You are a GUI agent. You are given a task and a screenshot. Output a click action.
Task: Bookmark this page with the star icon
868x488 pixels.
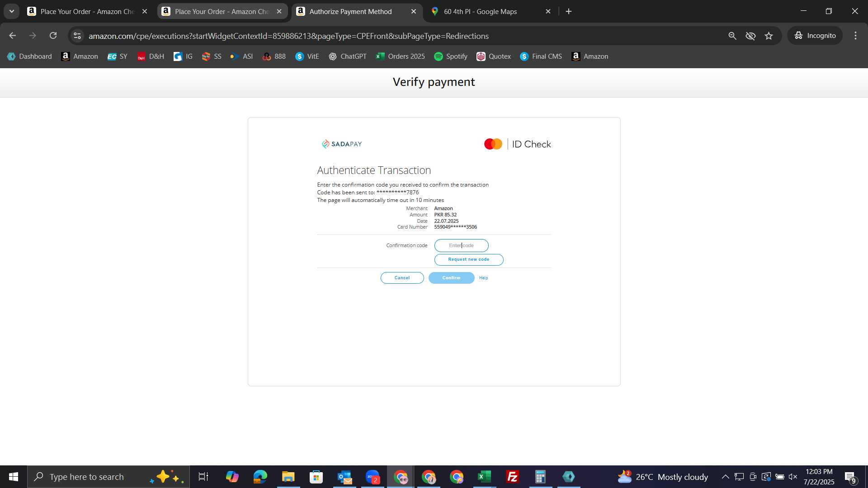coord(769,36)
